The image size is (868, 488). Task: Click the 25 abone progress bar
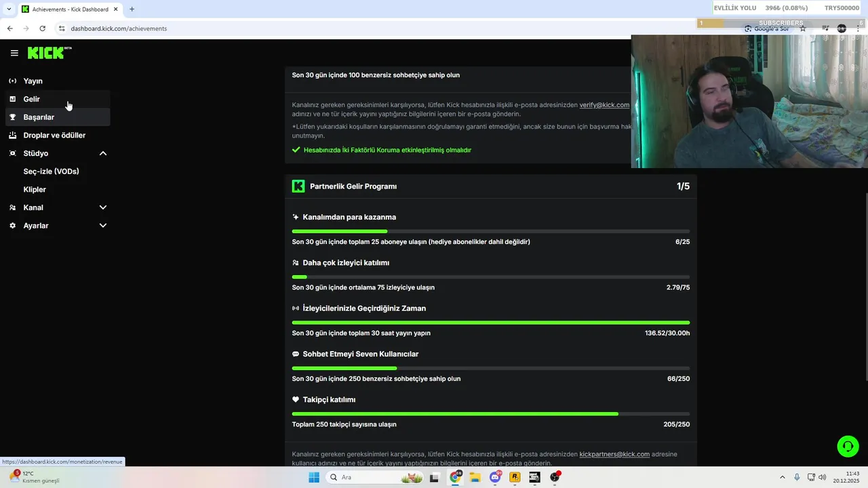coord(491,232)
